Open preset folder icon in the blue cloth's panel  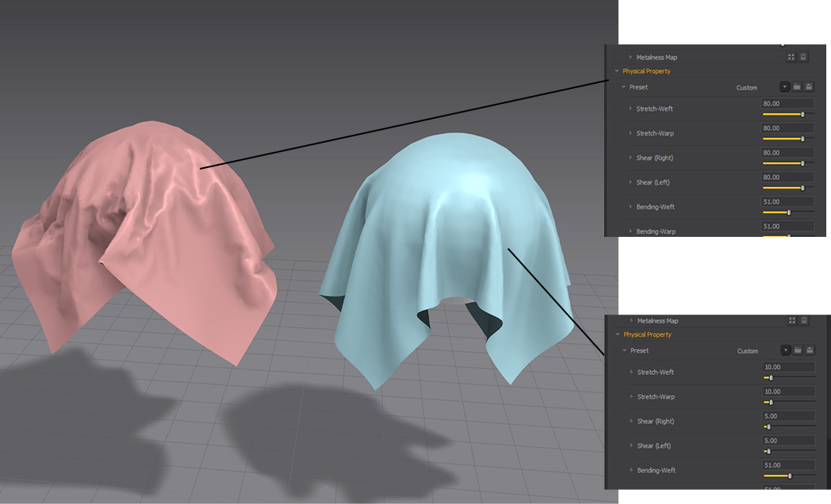click(x=798, y=350)
